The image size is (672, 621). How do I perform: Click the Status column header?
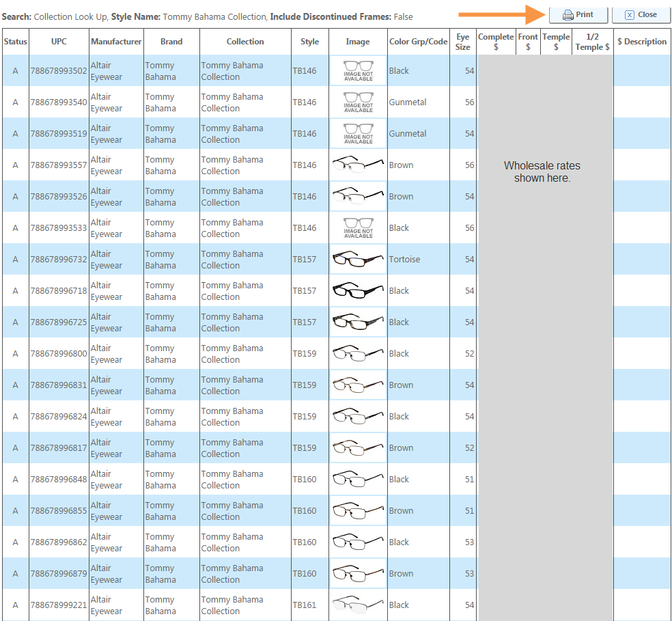click(x=16, y=42)
